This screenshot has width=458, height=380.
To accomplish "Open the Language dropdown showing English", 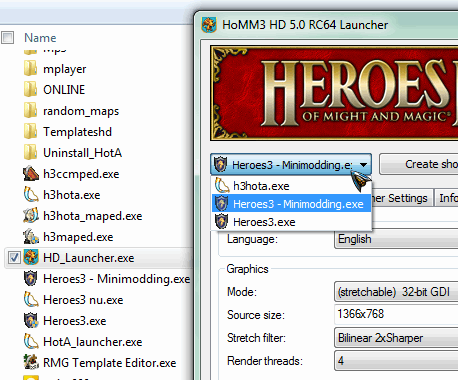I will pyautogui.click(x=396, y=239).
